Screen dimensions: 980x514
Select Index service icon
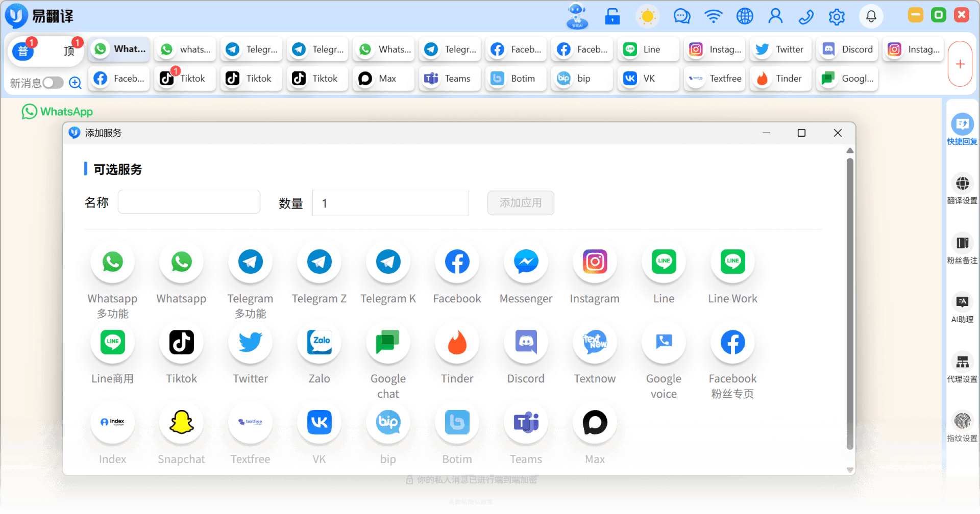[x=112, y=422]
